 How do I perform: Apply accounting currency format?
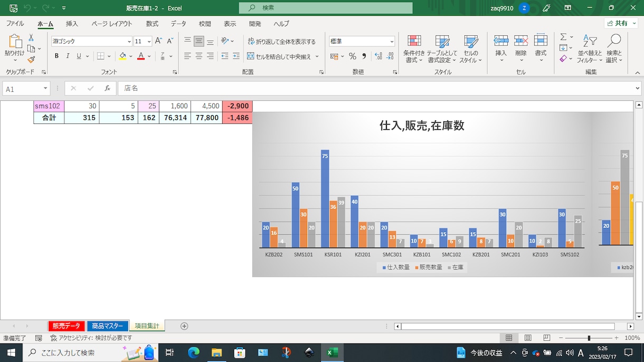[334, 56]
